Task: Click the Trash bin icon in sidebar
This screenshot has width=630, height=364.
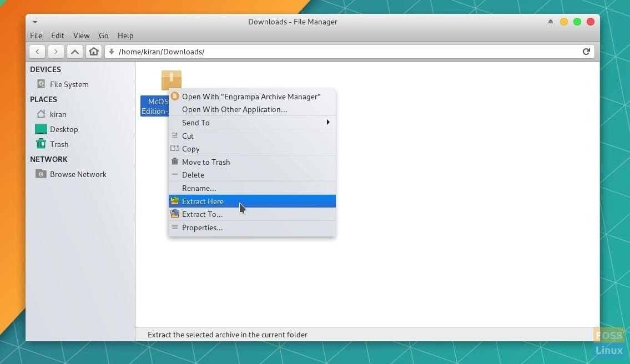Action: click(x=41, y=143)
